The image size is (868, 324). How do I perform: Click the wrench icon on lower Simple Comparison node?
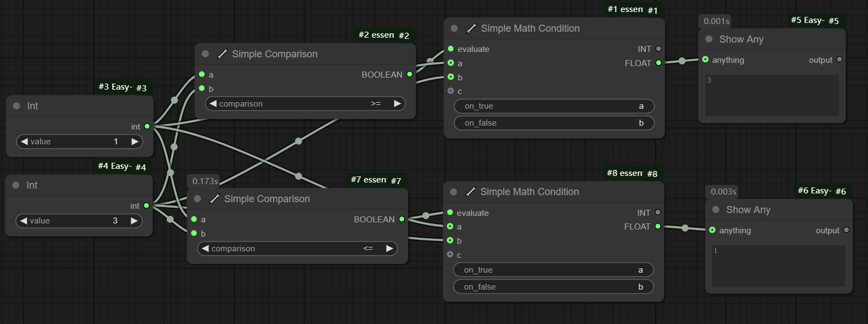point(214,199)
